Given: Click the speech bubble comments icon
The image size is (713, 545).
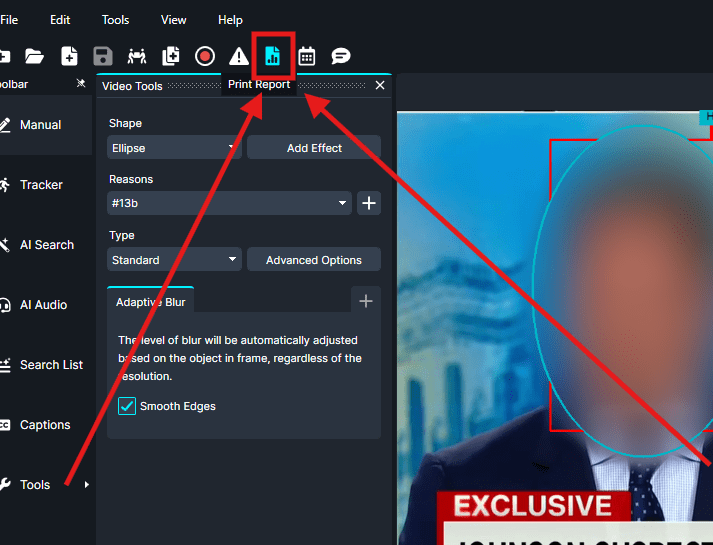Looking at the screenshot, I should 341,56.
